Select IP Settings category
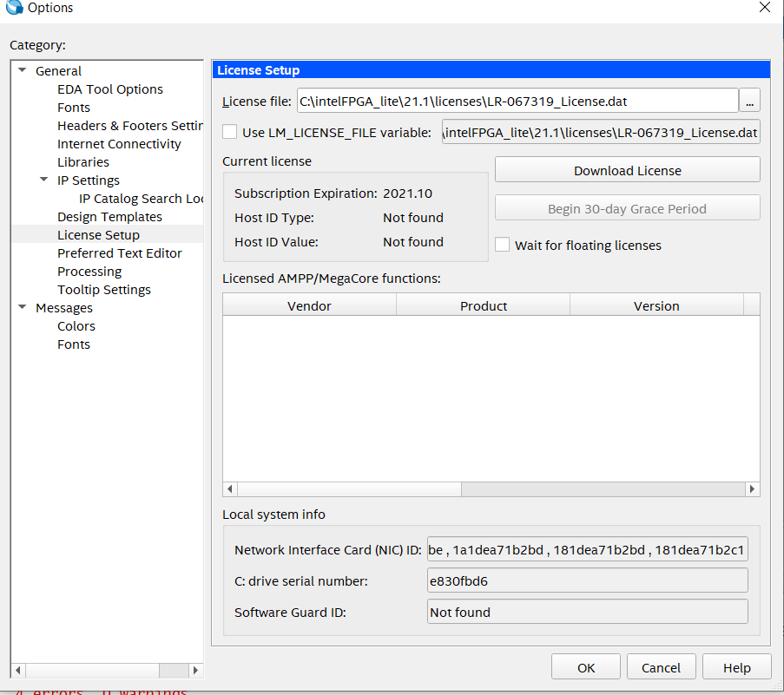Image resolution: width=784 pixels, height=695 pixels. pyautogui.click(x=89, y=180)
